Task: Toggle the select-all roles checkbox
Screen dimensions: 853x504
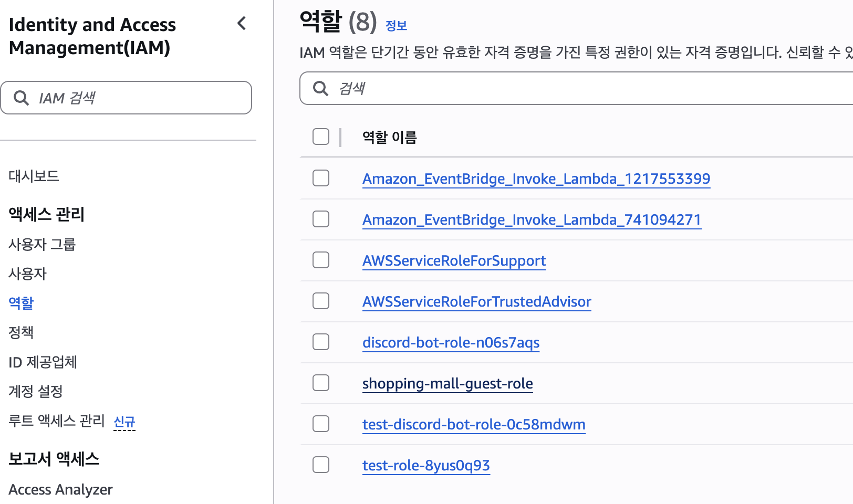Action: pyautogui.click(x=321, y=136)
